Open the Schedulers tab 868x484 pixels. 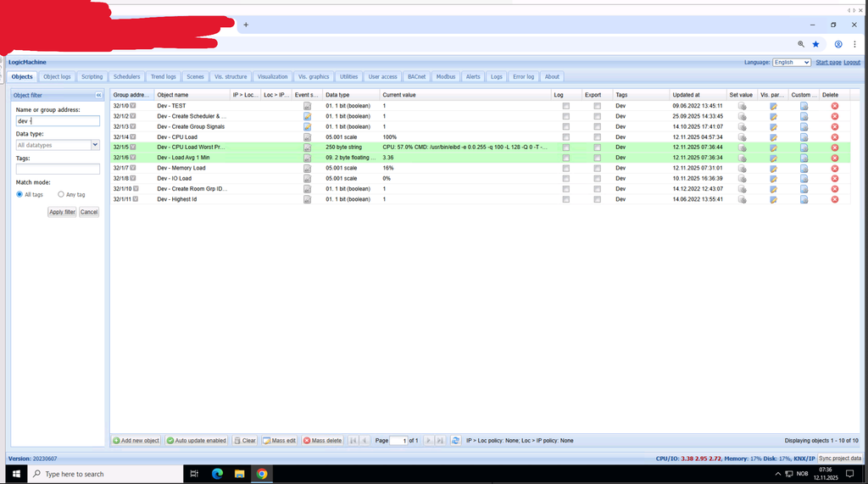(127, 77)
